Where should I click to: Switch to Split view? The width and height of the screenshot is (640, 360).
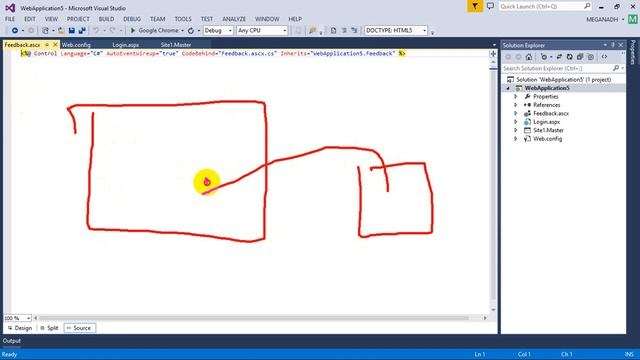coord(49,328)
